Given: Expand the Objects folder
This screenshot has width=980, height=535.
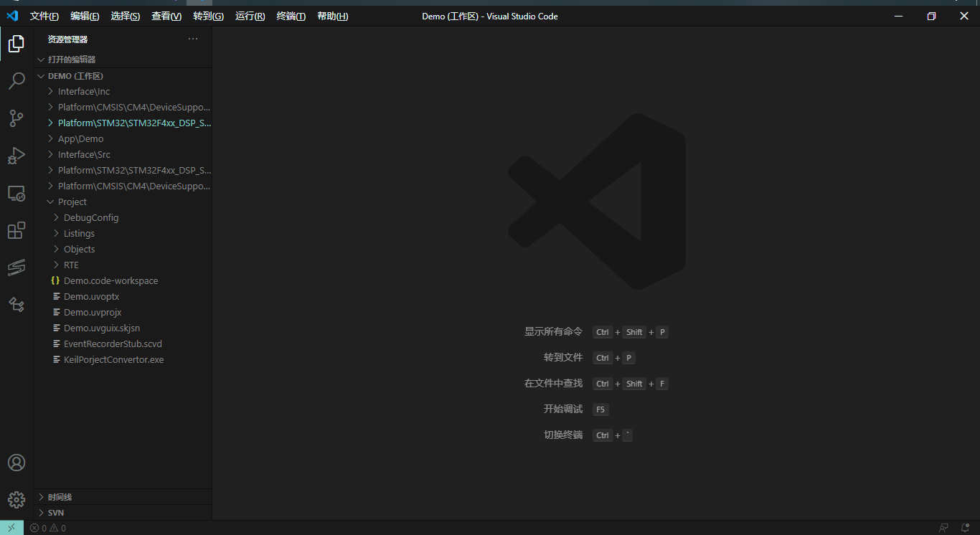Looking at the screenshot, I should pos(123,250).
